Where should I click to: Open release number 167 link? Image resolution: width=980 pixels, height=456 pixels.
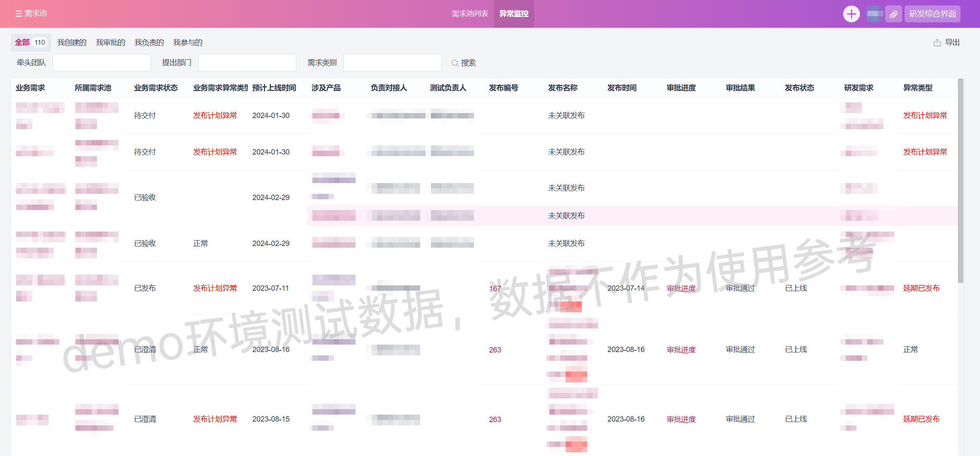pyautogui.click(x=495, y=288)
